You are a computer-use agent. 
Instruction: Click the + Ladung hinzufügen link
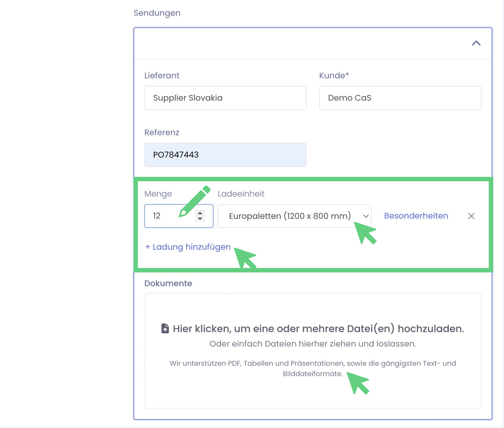click(188, 247)
